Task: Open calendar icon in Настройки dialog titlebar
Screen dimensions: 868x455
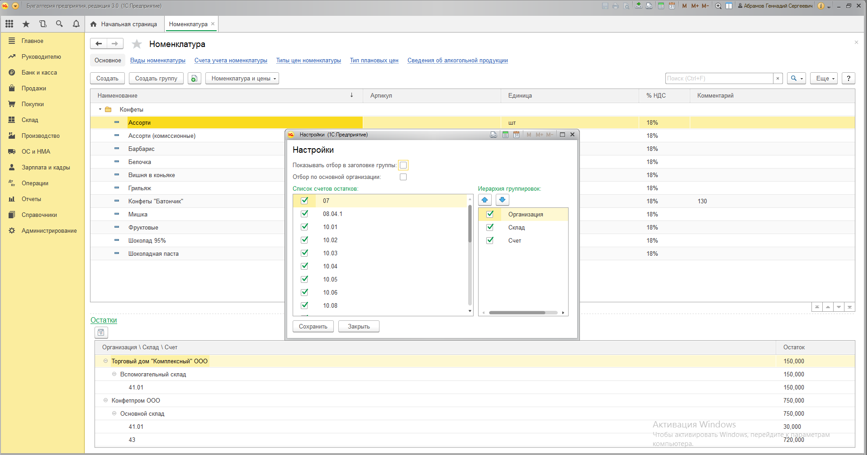Action: [x=516, y=135]
